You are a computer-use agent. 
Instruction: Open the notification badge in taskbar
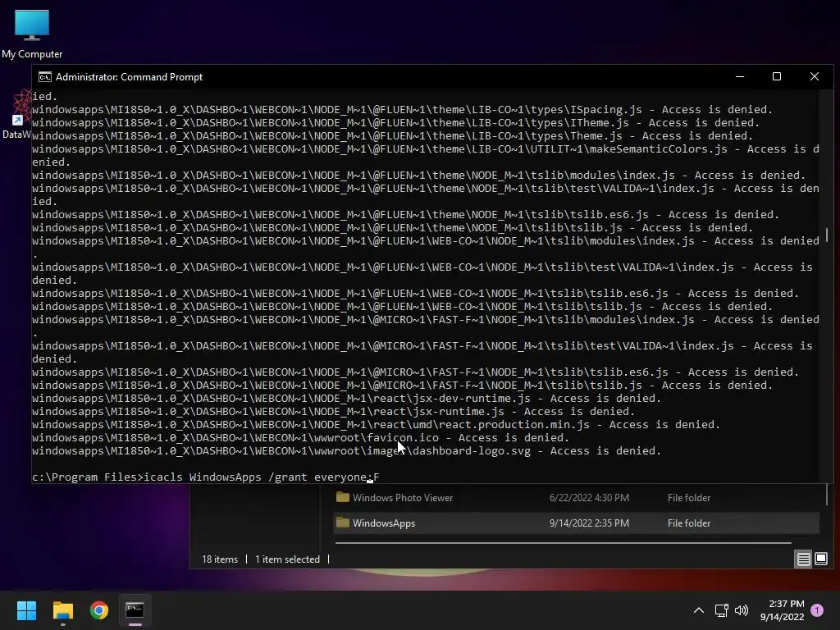coord(817,610)
